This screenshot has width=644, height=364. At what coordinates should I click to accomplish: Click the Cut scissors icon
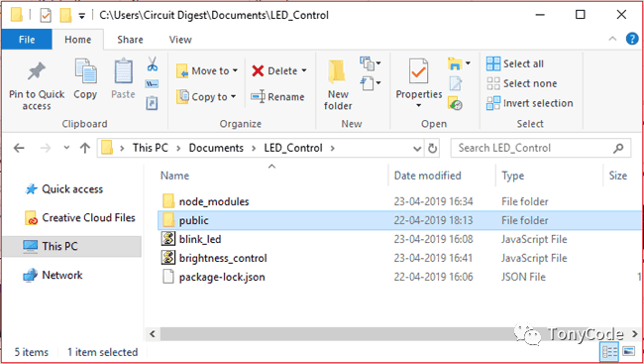(153, 63)
